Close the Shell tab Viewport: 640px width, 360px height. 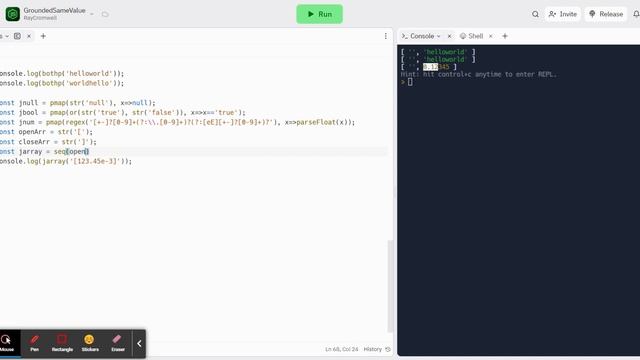tap(491, 36)
